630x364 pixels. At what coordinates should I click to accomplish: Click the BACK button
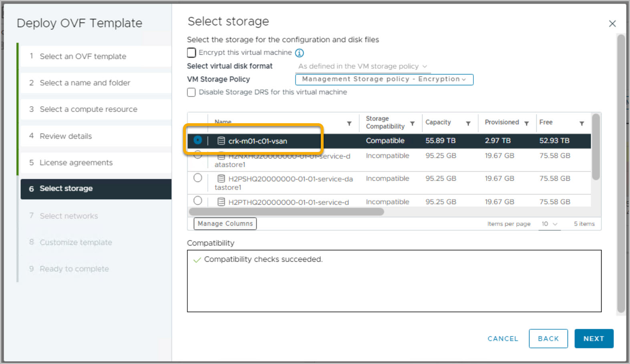(548, 338)
